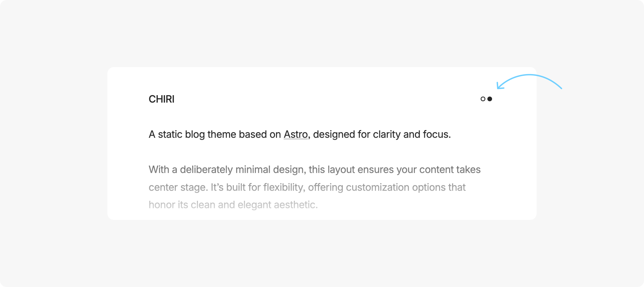Viewport: 644px width, 287px height.
Task: Click the black filled circle in the header
Action: click(490, 99)
